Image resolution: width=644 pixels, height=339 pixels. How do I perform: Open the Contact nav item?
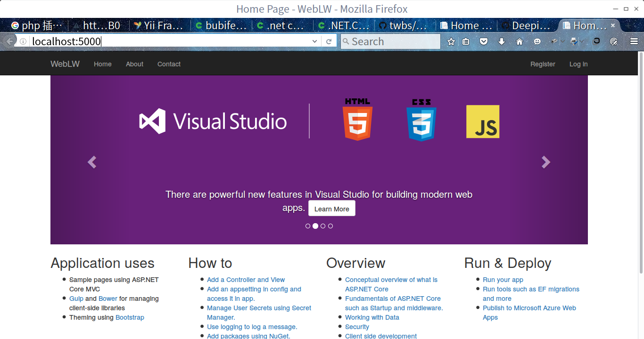(x=169, y=64)
